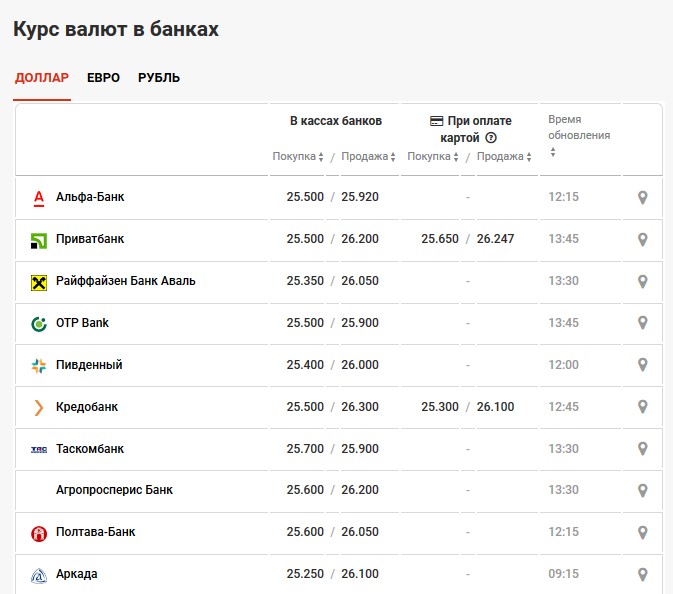Viewport: 673px width, 594px height.
Task: Sort by card payment Продажа rate
Action: (504, 157)
